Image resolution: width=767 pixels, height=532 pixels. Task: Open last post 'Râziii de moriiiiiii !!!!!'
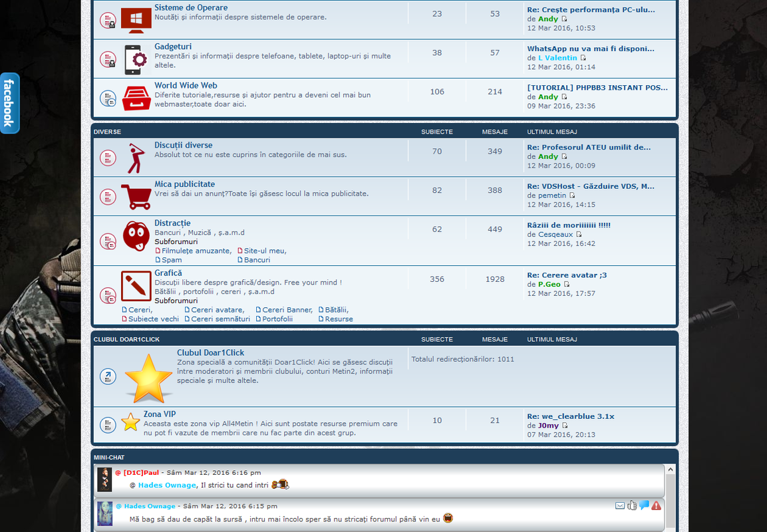[568, 225]
